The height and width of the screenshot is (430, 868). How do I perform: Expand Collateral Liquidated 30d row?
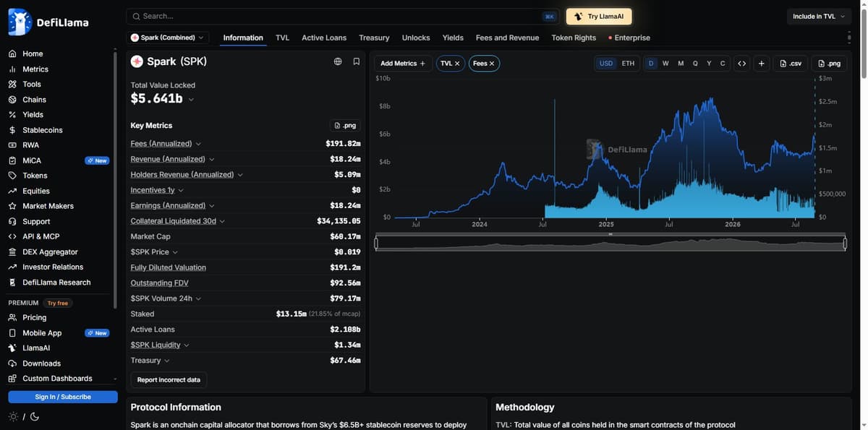[222, 221]
